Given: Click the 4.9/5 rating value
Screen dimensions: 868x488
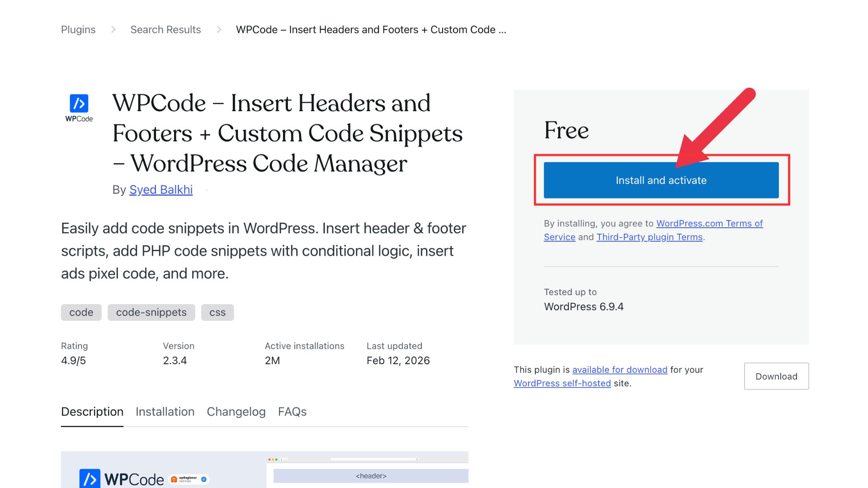Looking at the screenshot, I should click(x=73, y=361).
